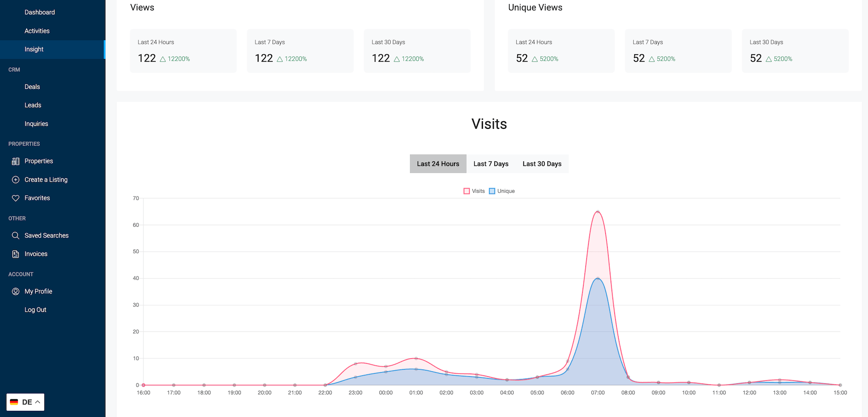Click the Views section heading
This screenshot has width=868, height=417.
[x=142, y=8]
